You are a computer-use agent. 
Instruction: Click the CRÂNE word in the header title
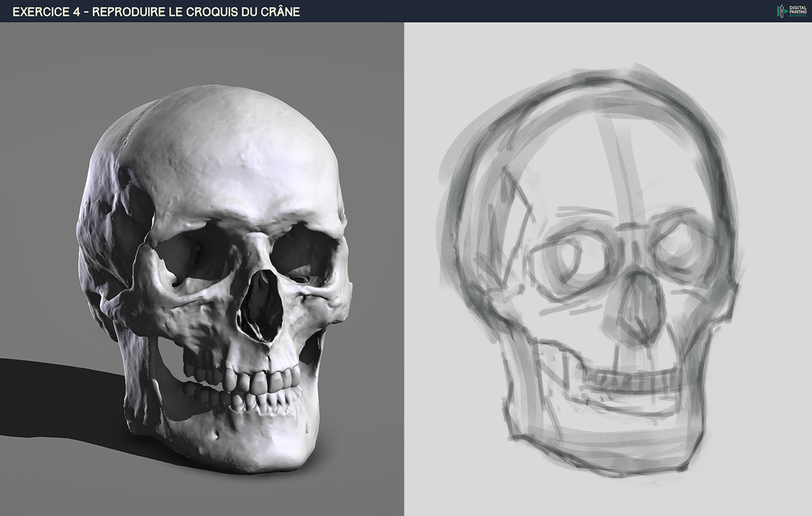point(282,11)
